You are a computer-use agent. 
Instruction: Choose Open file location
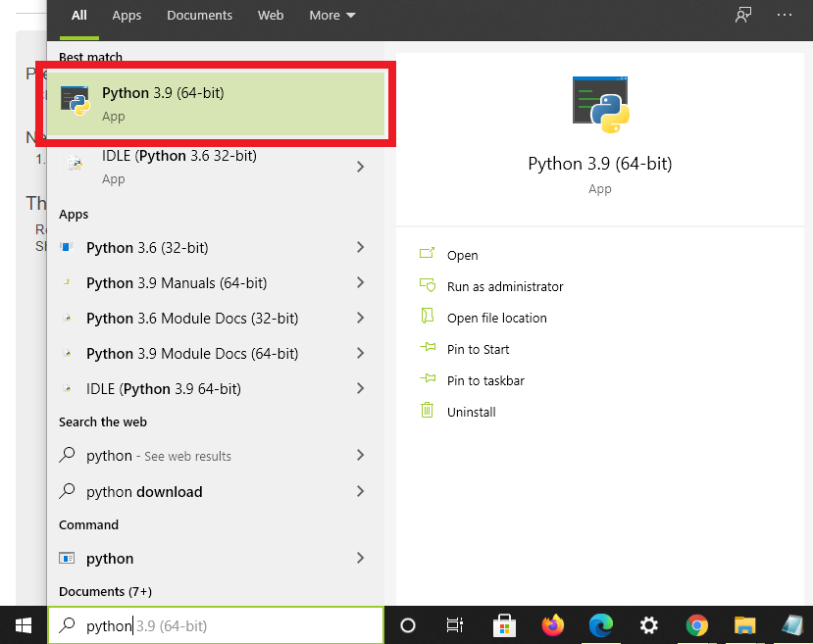point(496,318)
